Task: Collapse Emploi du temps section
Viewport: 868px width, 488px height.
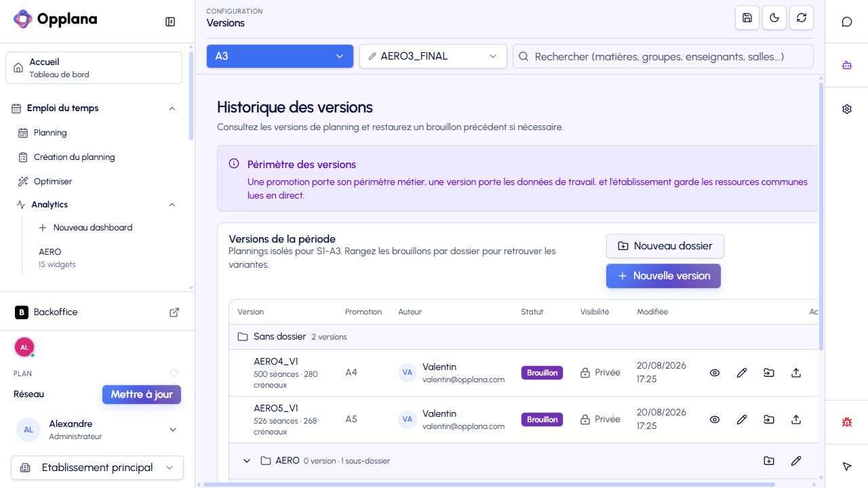Action: coord(172,108)
